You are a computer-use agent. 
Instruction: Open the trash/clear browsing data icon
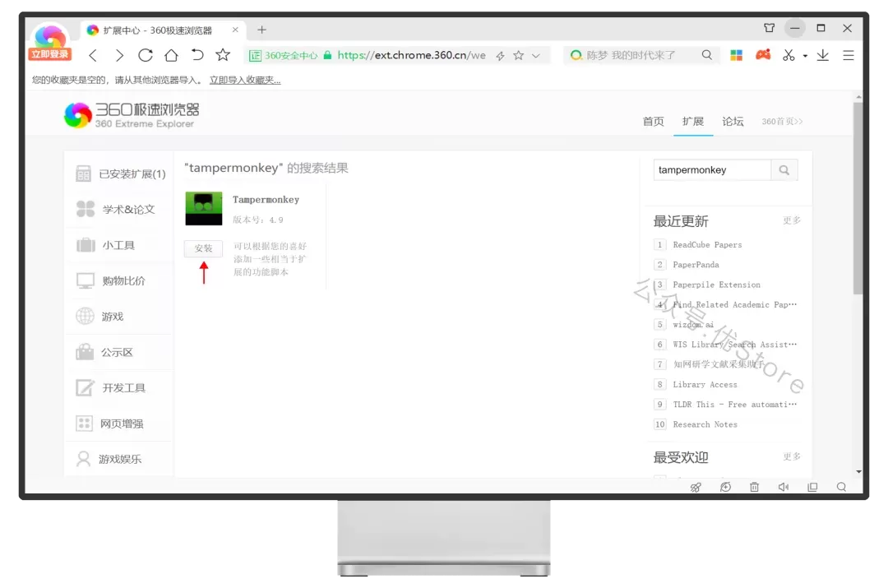[x=754, y=487]
